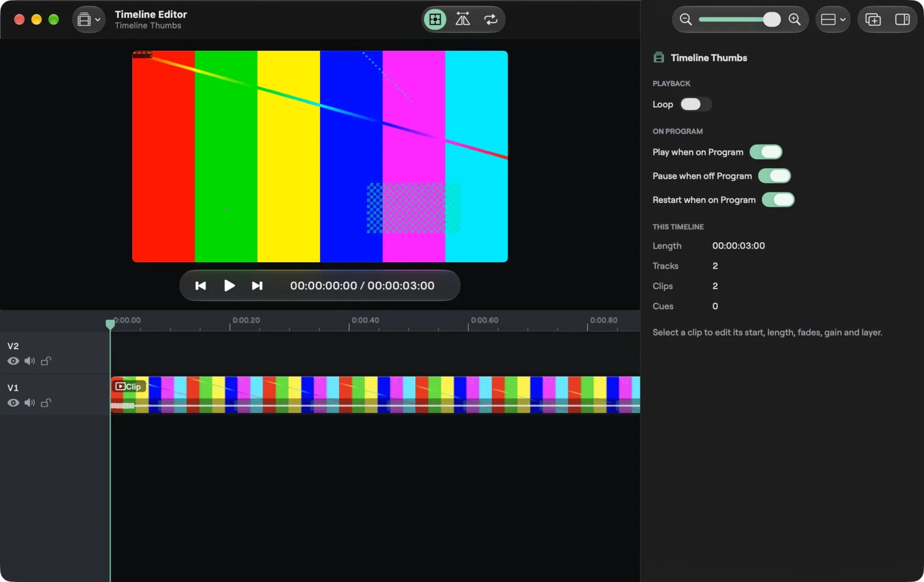Screen dimensions: 924x582
Task: Lock the V1 track
Action: click(46, 403)
